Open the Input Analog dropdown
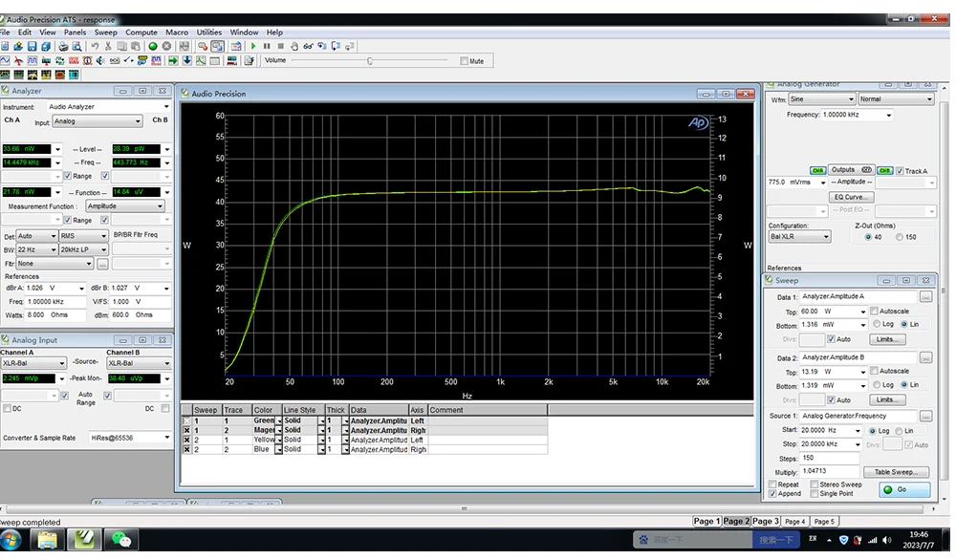 97,121
